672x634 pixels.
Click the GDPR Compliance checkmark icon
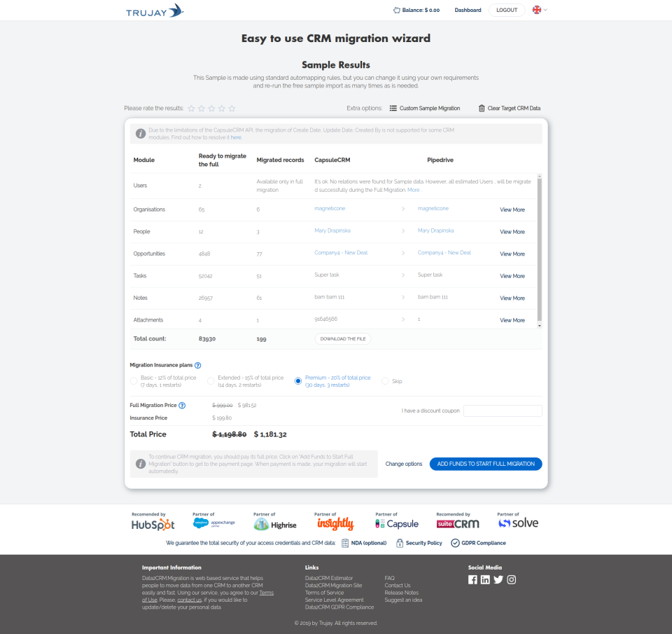(456, 543)
